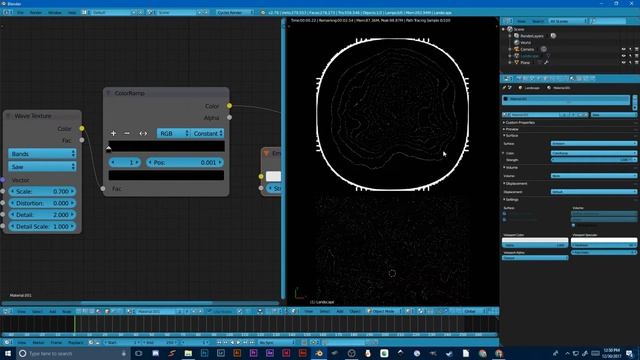640x360 pixels.
Task: Expand the Custom Properties panel
Action: click(x=520, y=122)
